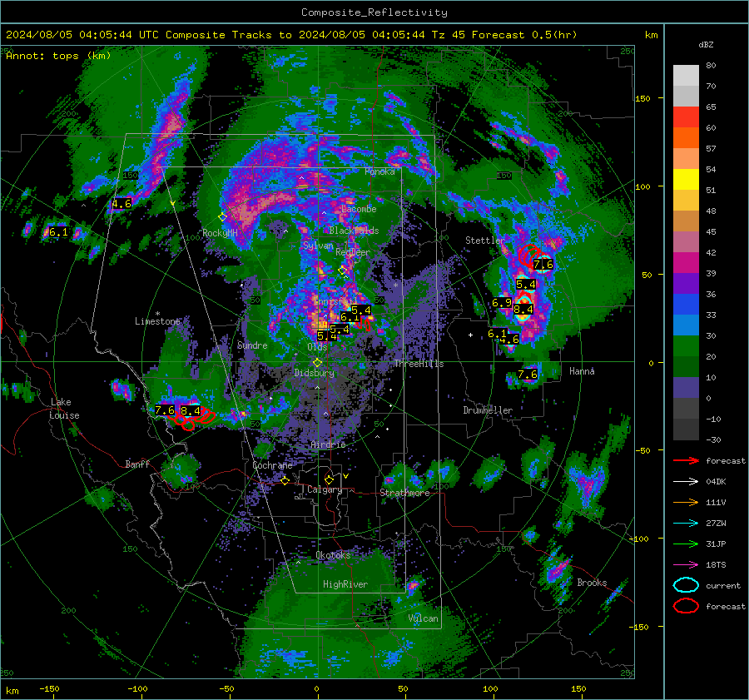Click the 0 tick label on right axis

point(651,363)
